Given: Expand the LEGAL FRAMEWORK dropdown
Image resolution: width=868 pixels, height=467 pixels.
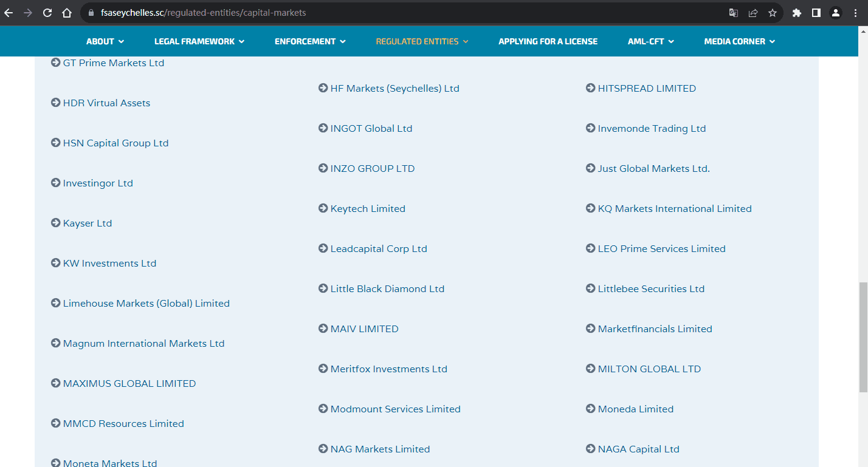Looking at the screenshot, I should (x=199, y=41).
